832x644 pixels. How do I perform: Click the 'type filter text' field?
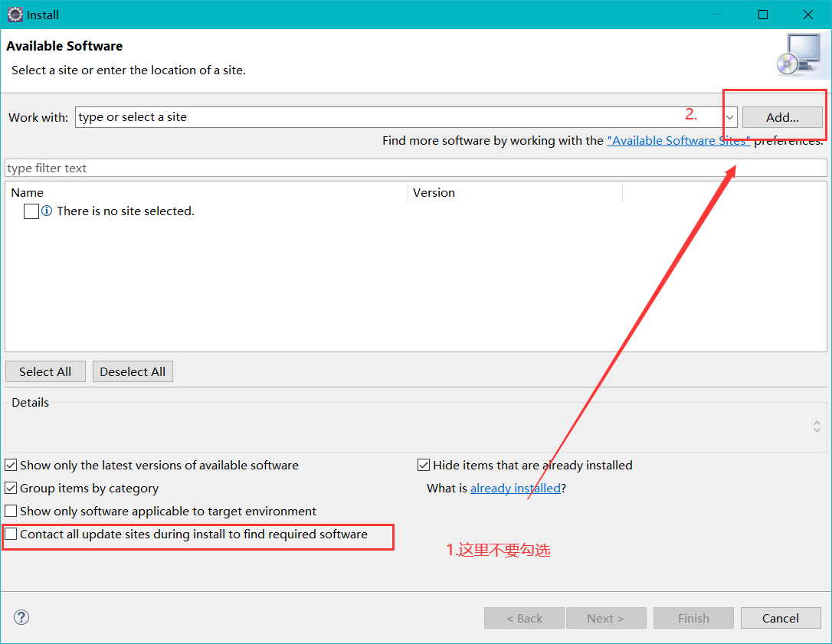pos(416,168)
